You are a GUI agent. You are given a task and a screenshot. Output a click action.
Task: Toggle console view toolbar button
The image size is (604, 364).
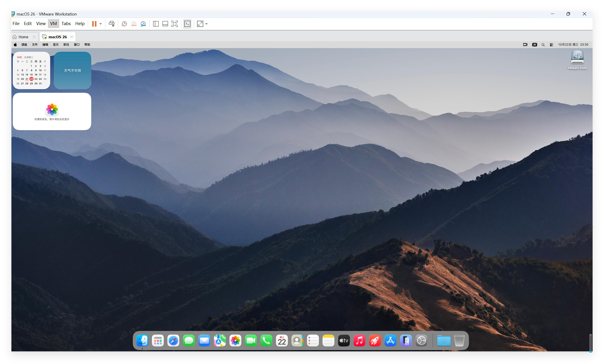(187, 24)
